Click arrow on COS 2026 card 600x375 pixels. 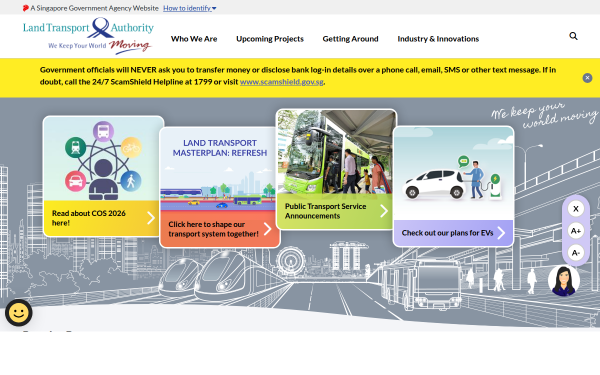tap(151, 218)
